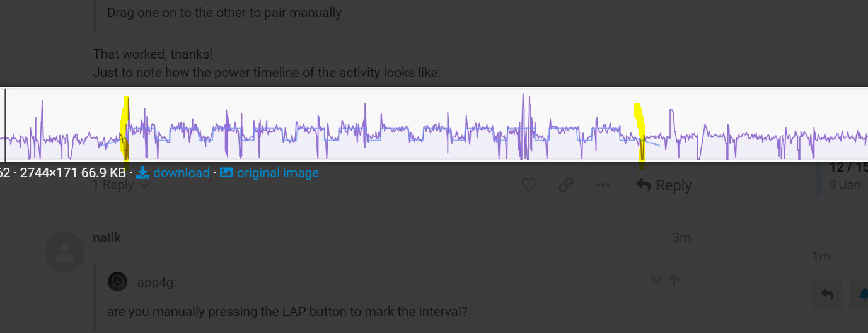Expand the '1 Reply' toggle under the post

click(122, 185)
